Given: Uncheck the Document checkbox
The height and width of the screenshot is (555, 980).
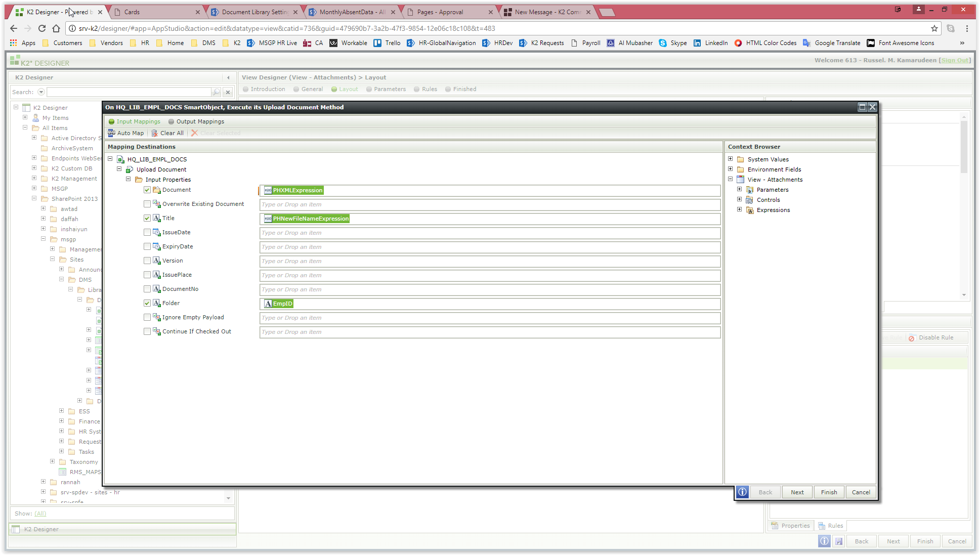Looking at the screenshot, I should 147,190.
